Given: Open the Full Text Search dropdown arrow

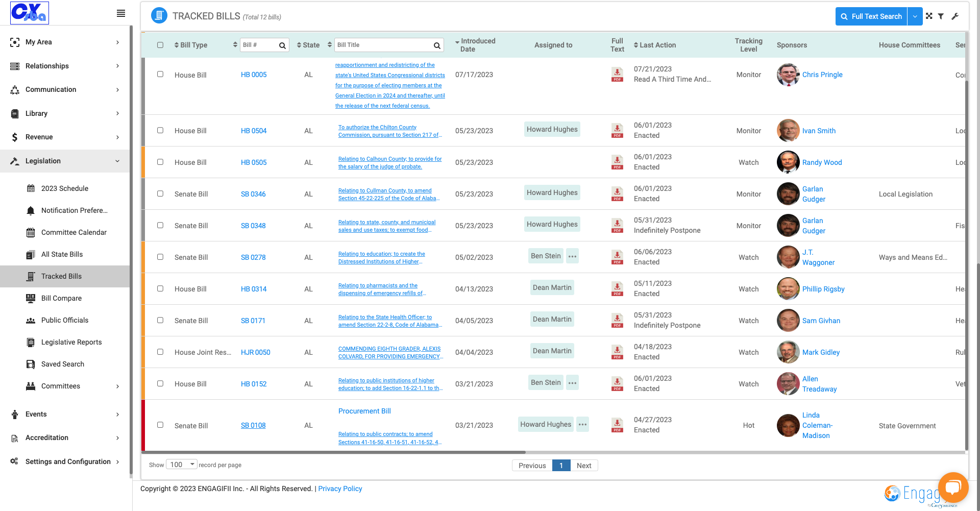Looking at the screenshot, I should click(x=915, y=16).
